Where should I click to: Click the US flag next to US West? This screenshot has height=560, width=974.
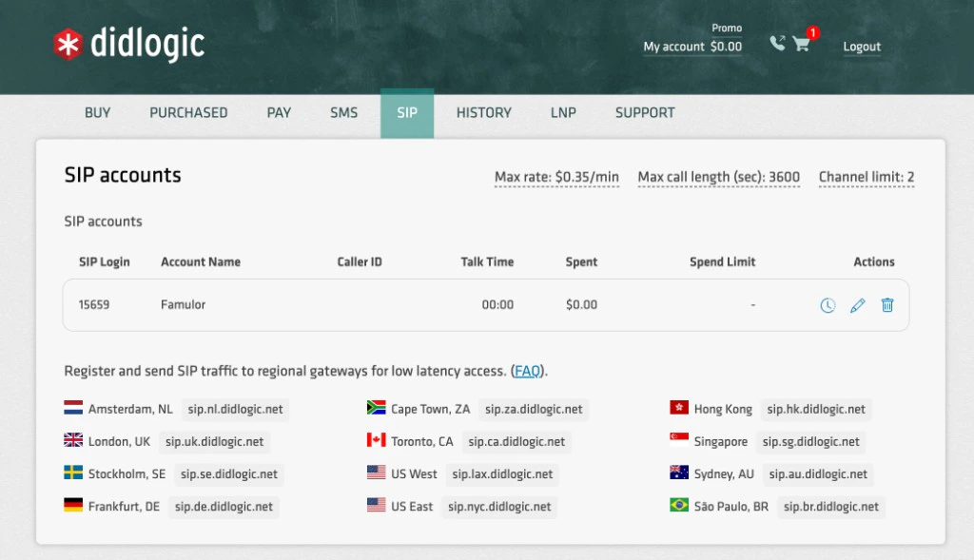pyautogui.click(x=377, y=472)
